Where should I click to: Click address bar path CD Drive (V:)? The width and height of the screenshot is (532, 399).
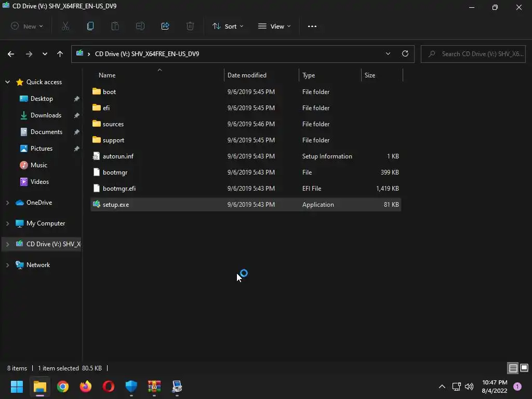pos(147,54)
